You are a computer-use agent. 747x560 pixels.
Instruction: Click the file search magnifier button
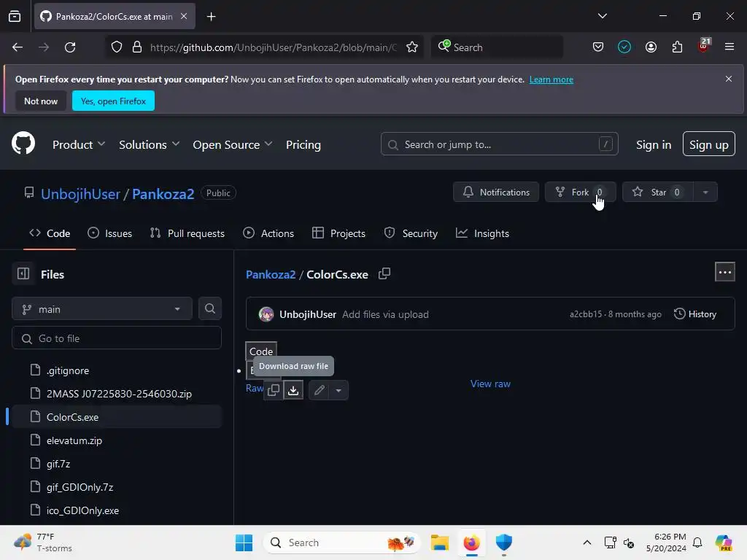coord(209,308)
